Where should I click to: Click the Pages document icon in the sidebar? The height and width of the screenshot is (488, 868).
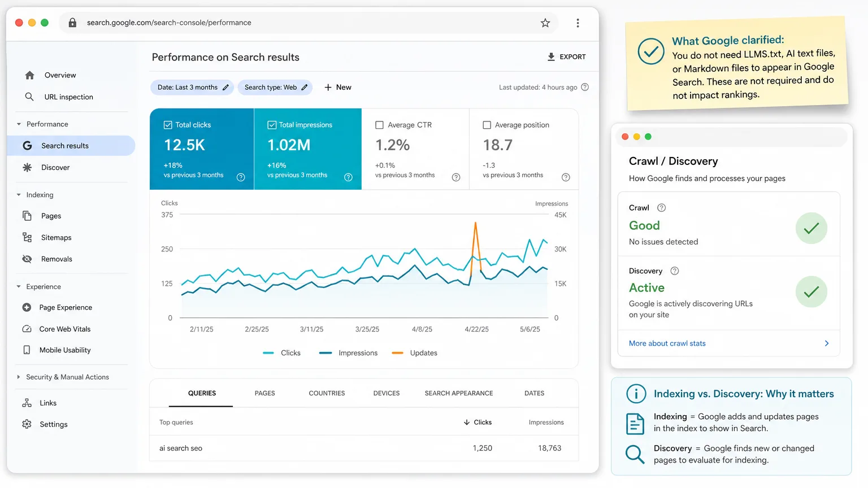click(x=27, y=216)
